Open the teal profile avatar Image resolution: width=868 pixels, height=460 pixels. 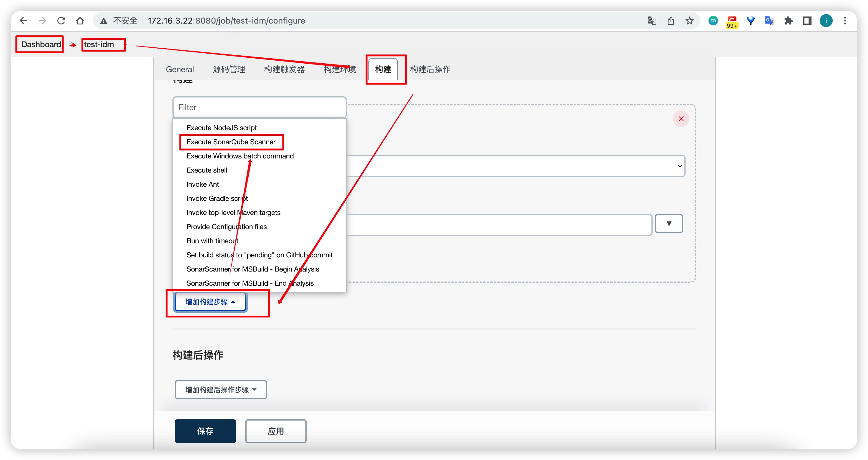(826, 21)
